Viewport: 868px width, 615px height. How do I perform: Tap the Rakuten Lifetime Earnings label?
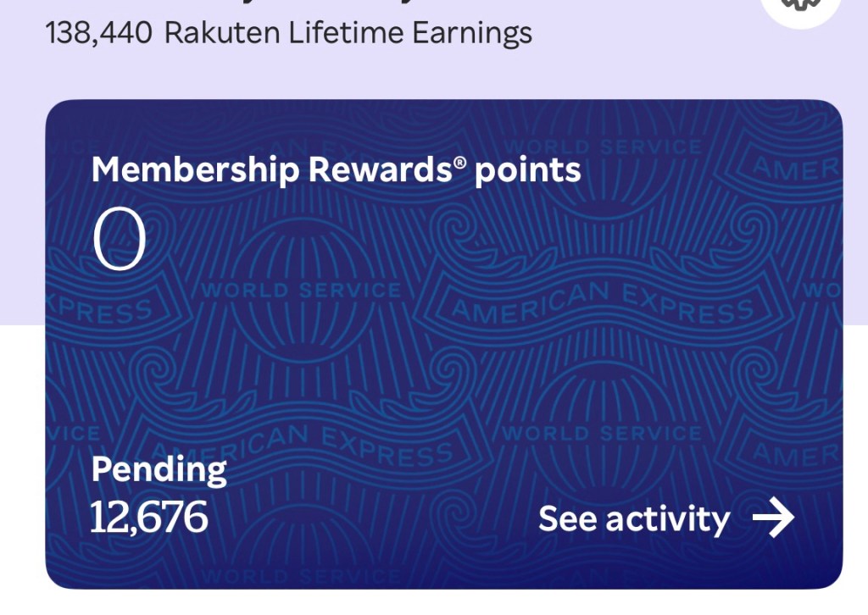coord(348,33)
